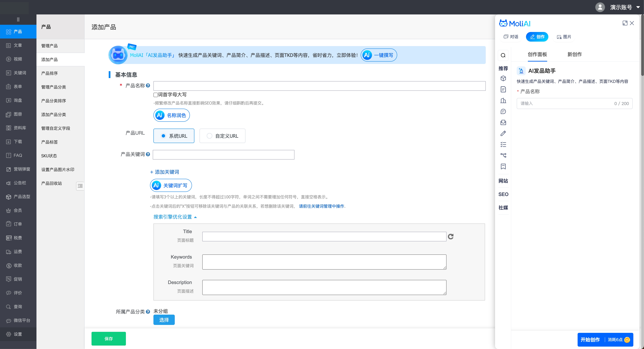
Task: Click the pencil icon in MoliAI sidebar
Action: 503,133
